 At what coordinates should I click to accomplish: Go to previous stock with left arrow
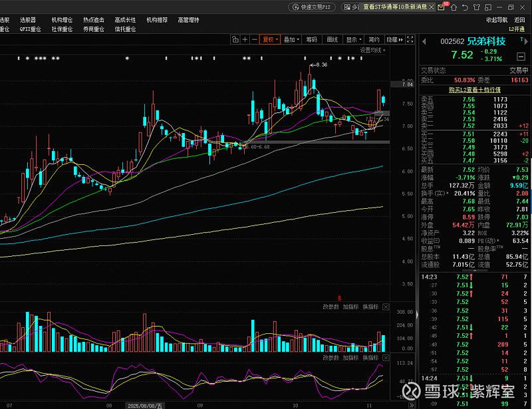424,42
